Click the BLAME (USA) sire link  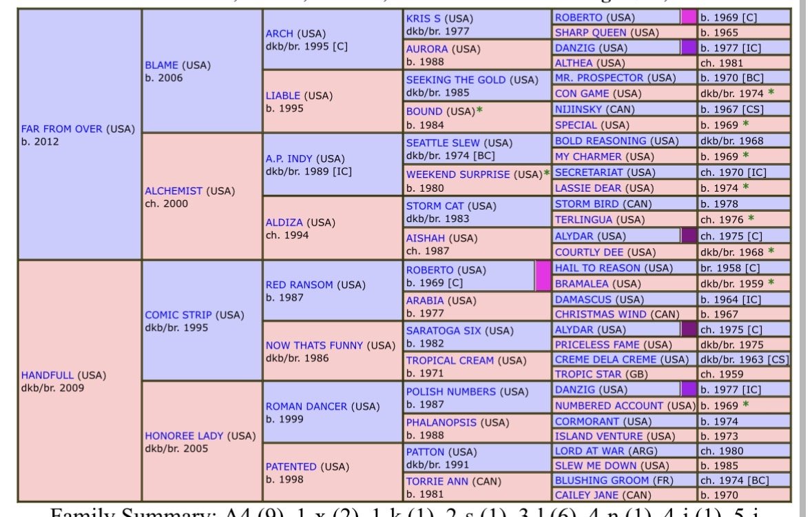coord(162,65)
